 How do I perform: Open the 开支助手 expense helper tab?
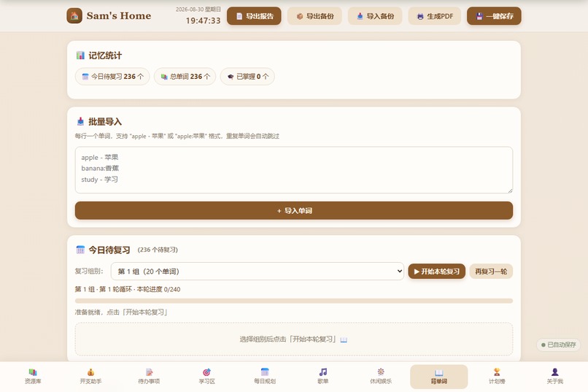90,376
